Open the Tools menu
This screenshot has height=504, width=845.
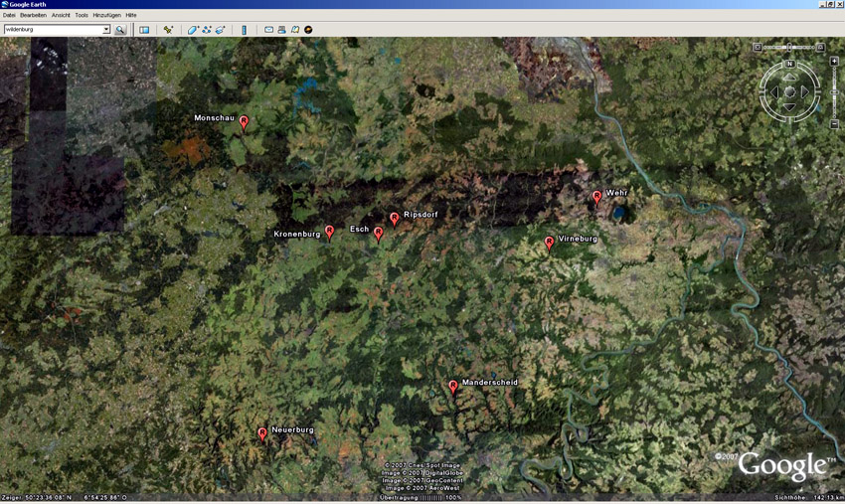pos(82,15)
